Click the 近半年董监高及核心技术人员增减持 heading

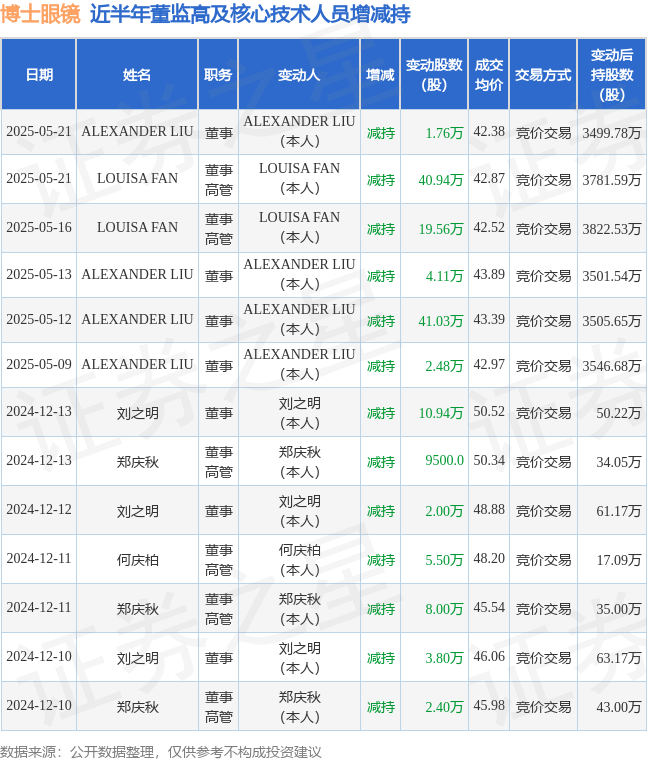[x=250, y=14]
